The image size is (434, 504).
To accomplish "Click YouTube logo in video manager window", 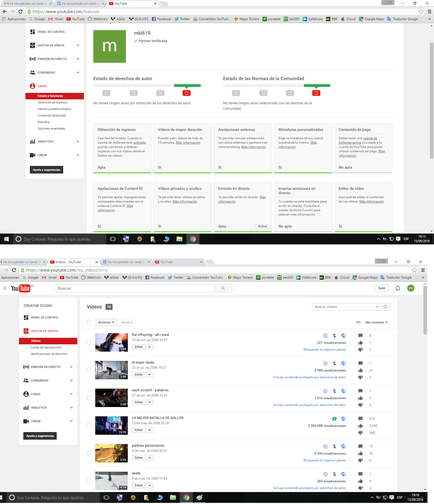I will click(x=21, y=288).
